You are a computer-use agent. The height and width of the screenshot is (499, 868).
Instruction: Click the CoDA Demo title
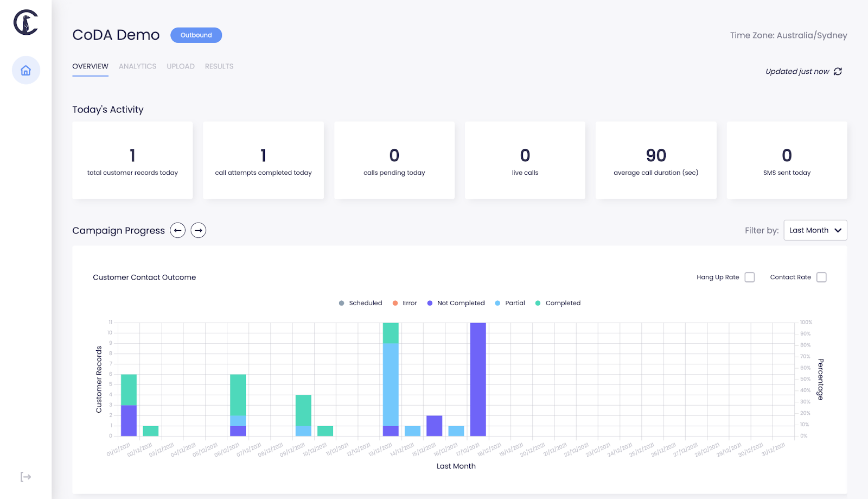[116, 35]
